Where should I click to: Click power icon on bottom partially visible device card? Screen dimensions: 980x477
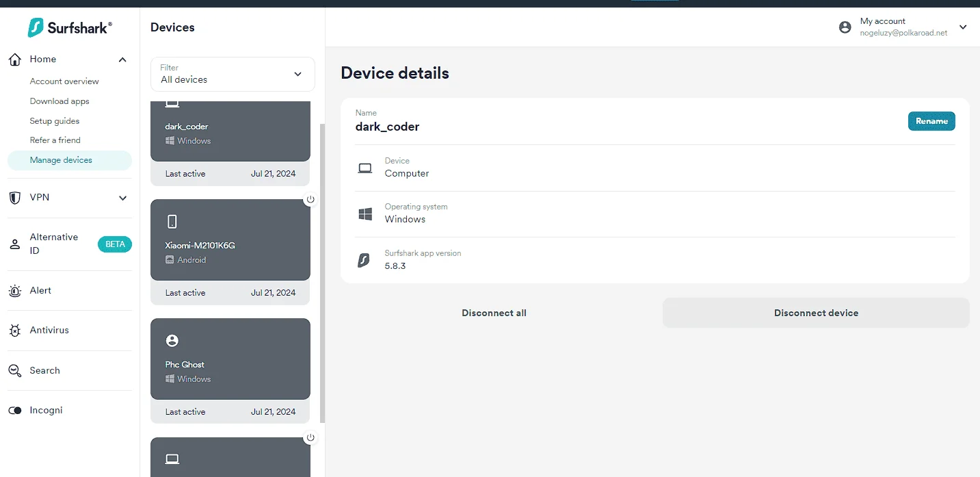(x=310, y=437)
